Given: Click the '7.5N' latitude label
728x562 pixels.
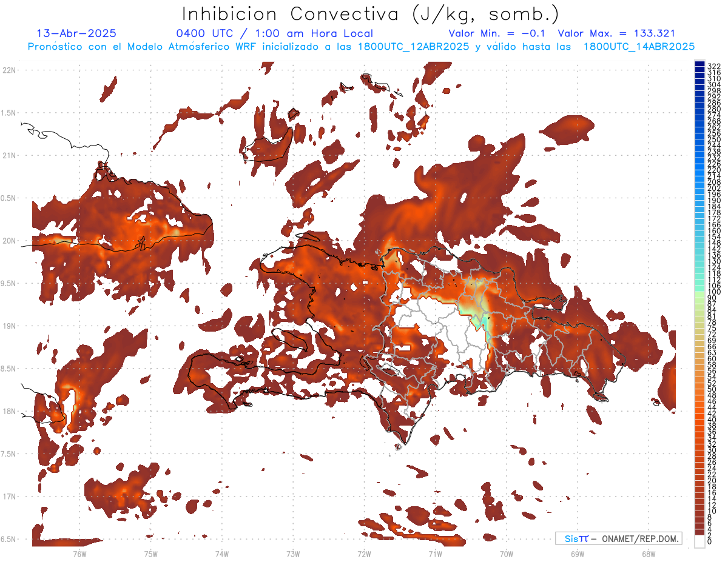Looking at the screenshot, I should click(8, 453).
